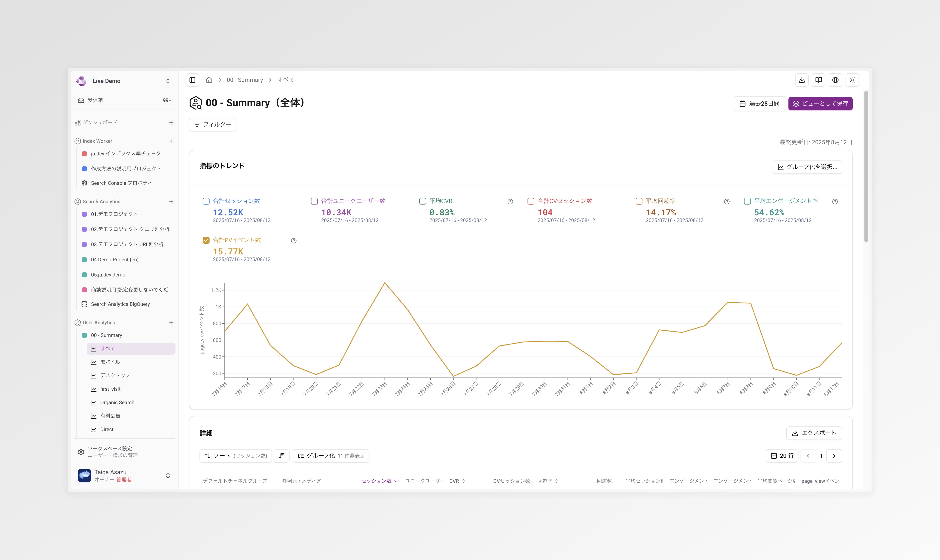940x560 pixels.
Task: Uncheck the 合計PVイベント数 metric
Action: (x=206, y=240)
